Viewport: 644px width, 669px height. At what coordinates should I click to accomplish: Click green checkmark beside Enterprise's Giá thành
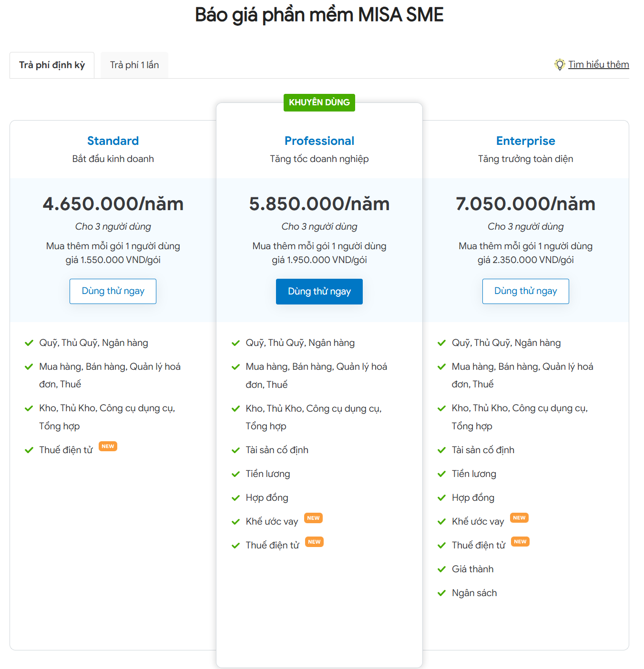(x=441, y=569)
